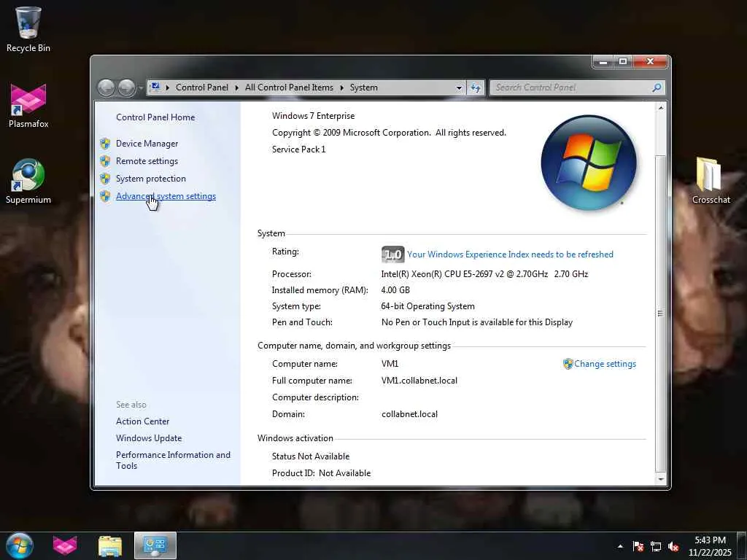Image resolution: width=747 pixels, height=560 pixels.
Task: Click the address bar refresh icon
Action: [x=476, y=87]
